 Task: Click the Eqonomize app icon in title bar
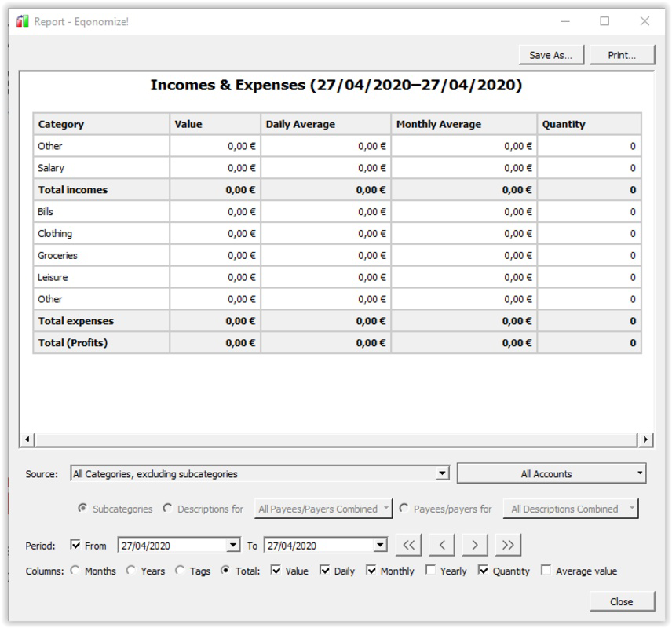(22, 21)
